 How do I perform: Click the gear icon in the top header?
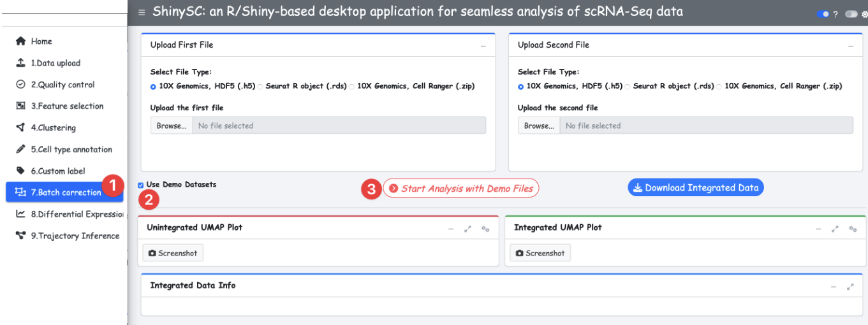tap(864, 14)
